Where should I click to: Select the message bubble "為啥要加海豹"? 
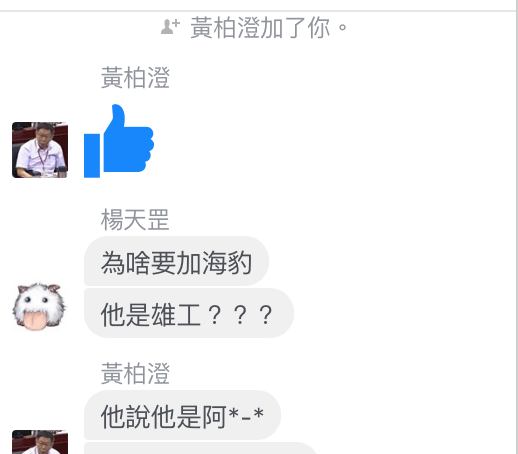[176, 262]
